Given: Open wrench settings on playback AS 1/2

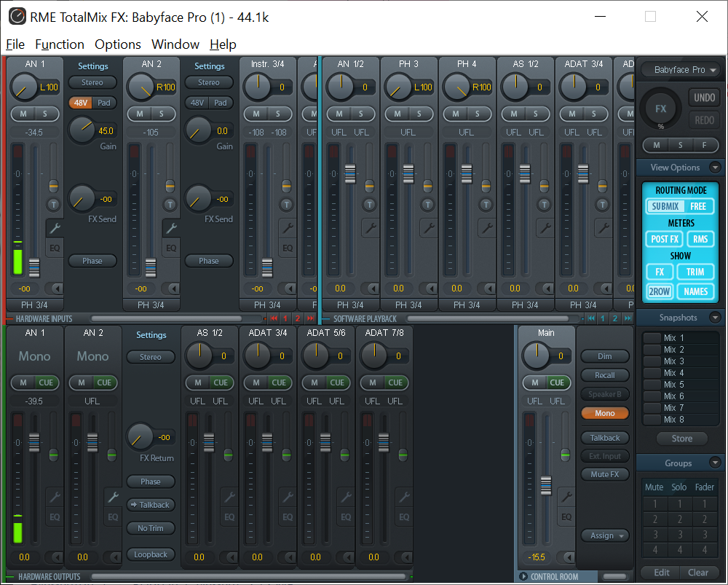Looking at the screenshot, I should click(545, 228).
